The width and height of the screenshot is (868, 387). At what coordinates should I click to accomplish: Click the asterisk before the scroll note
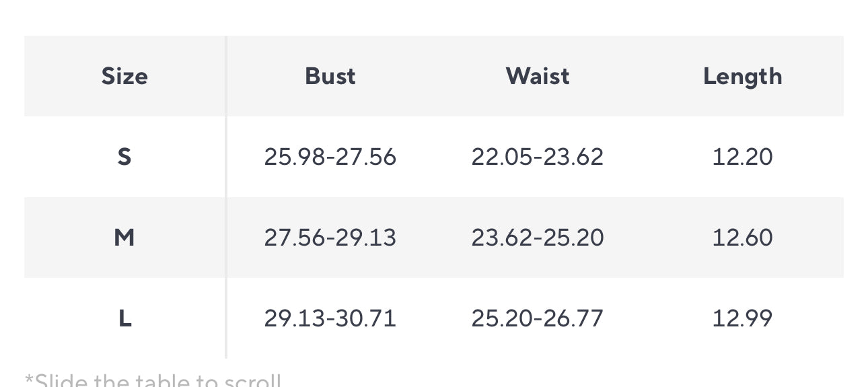point(29,378)
